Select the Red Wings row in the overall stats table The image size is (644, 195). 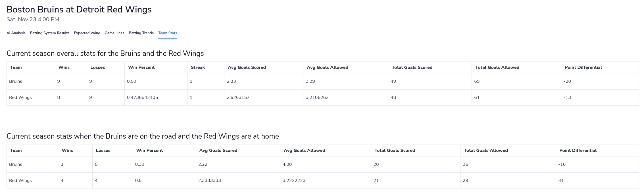coord(20,97)
